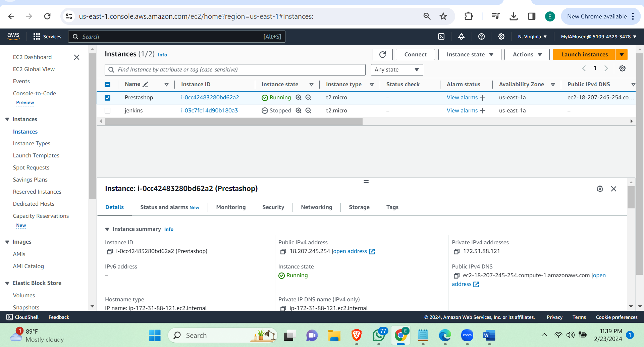
Task: Zoom in filter for jenkins Stopped state
Action: click(x=299, y=110)
